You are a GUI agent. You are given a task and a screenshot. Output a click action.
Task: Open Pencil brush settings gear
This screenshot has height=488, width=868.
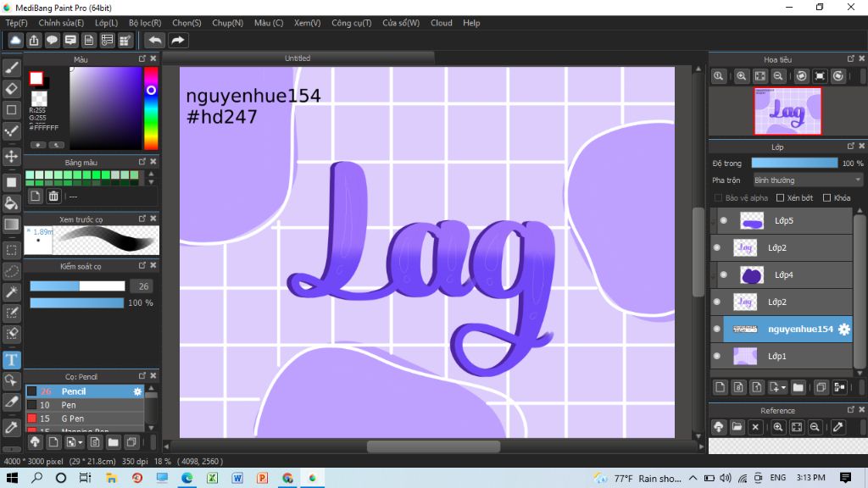(137, 391)
